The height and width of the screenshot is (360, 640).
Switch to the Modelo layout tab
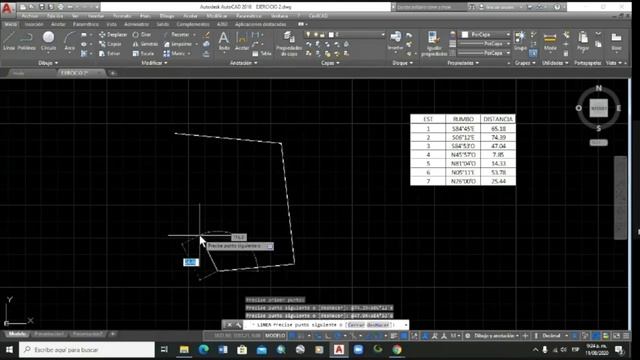tap(17, 334)
